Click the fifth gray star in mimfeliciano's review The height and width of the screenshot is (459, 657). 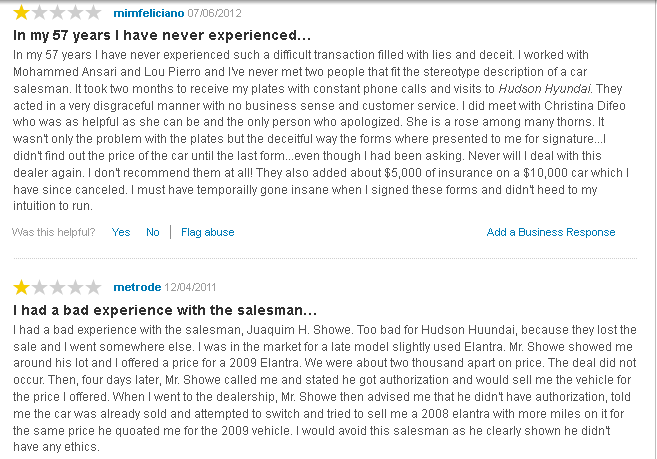(x=93, y=13)
